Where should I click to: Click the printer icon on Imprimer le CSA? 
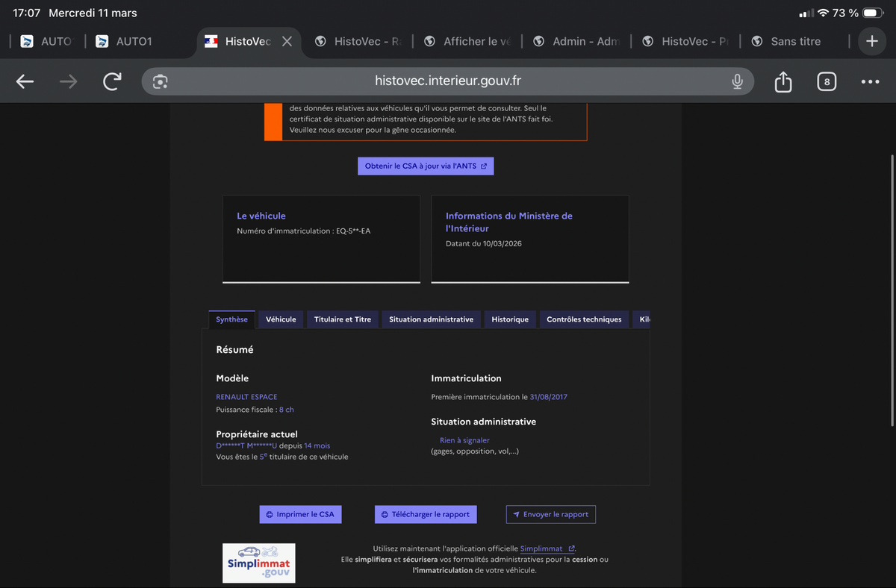pyautogui.click(x=269, y=514)
